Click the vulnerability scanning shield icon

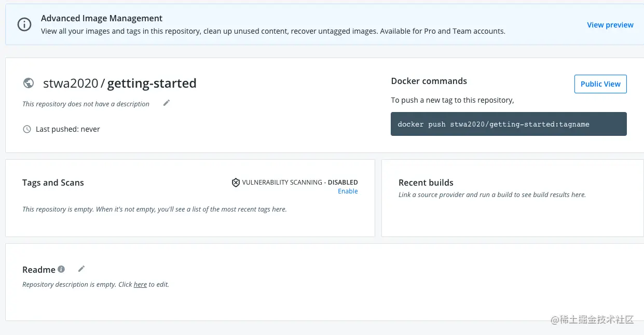pyautogui.click(x=236, y=183)
